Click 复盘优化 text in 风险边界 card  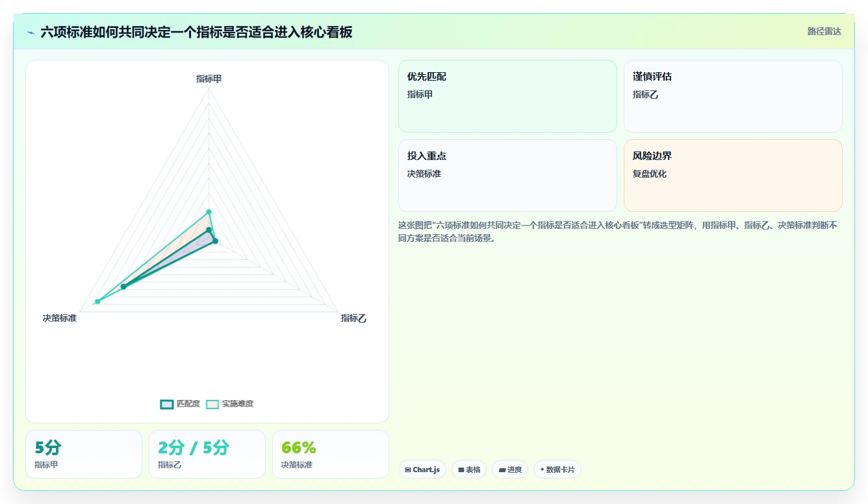(650, 174)
